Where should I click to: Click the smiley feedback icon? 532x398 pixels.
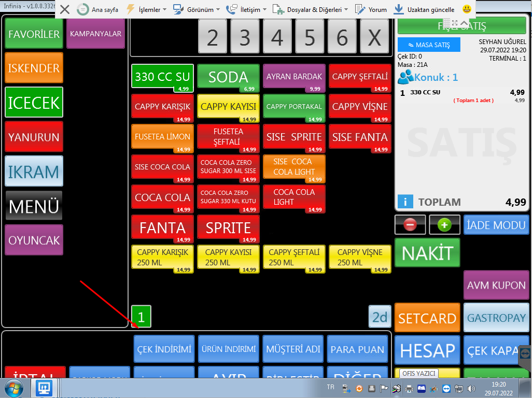click(x=467, y=9)
